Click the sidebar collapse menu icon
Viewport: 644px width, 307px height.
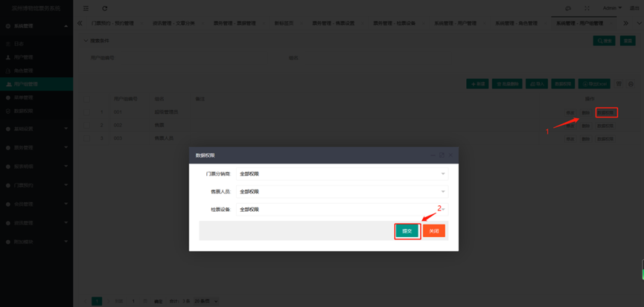tap(86, 8)
